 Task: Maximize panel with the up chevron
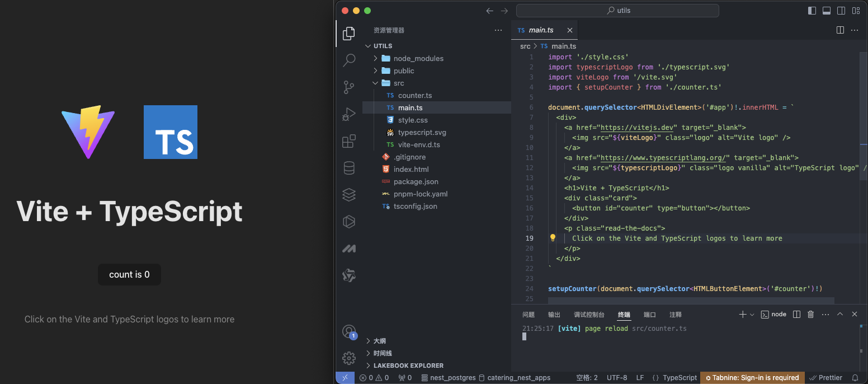coord(840,315)
